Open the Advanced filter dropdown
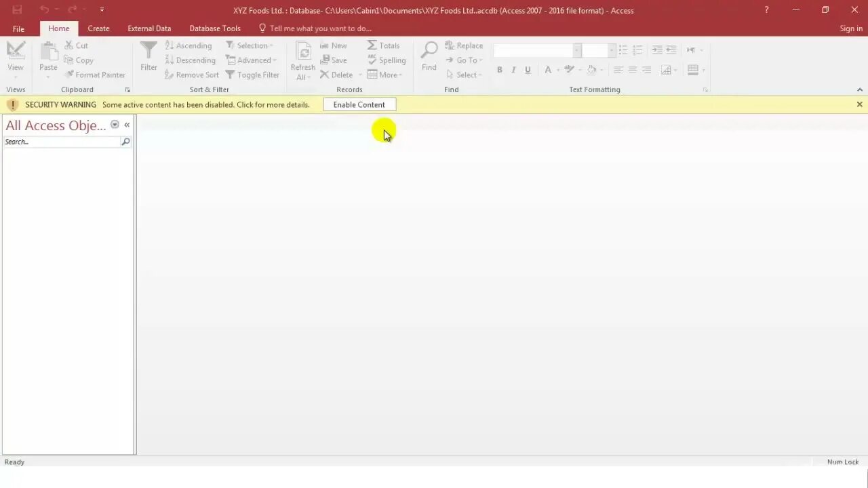Image resolution: width=868 pixels, height=488 pixels. 251,60
